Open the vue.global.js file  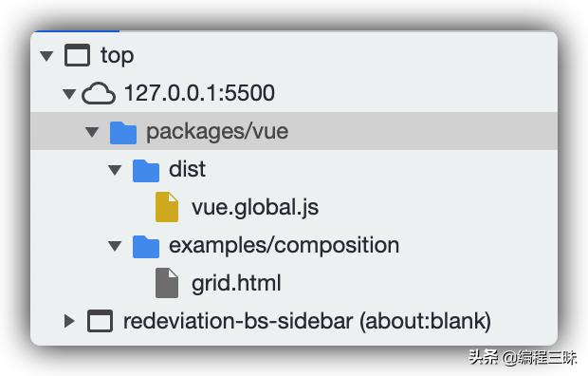[x=255, y=207]
